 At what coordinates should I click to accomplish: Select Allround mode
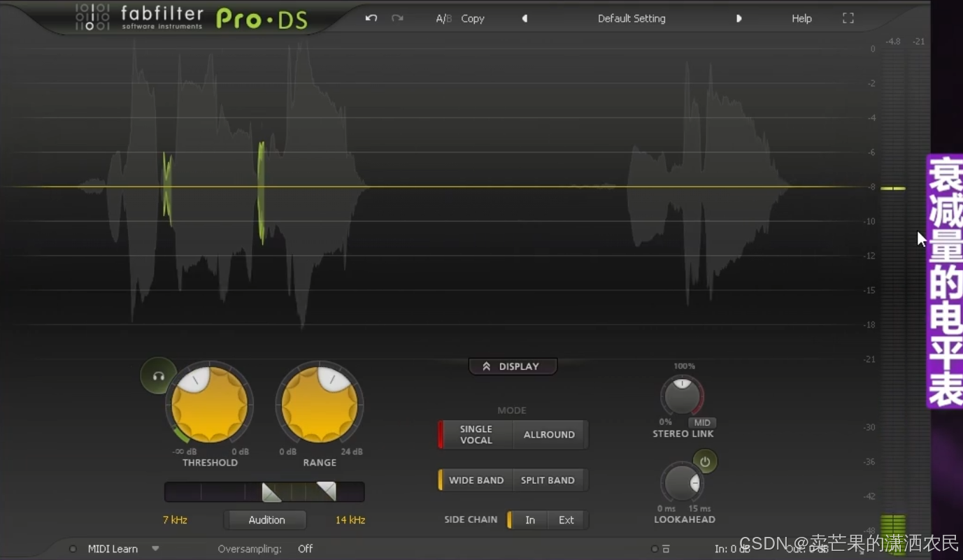[550, 435]
